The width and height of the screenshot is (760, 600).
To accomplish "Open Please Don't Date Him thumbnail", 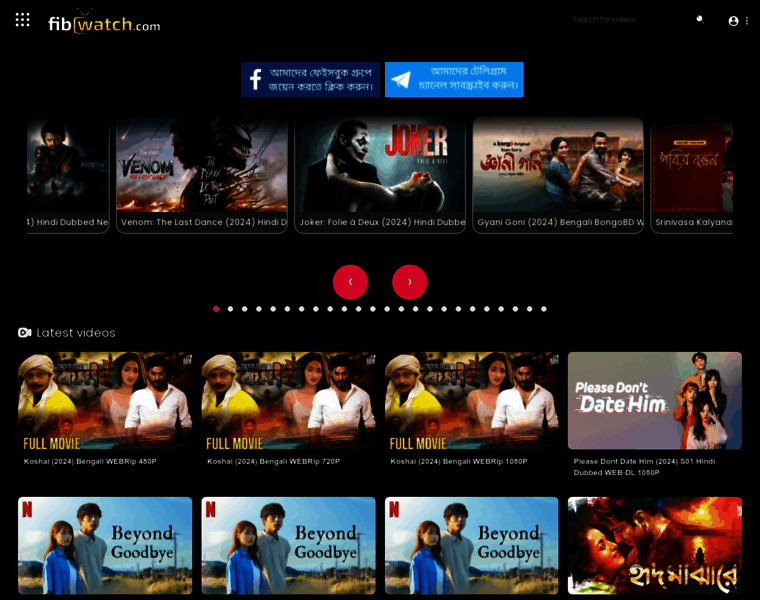I will (x=655, y=400).
